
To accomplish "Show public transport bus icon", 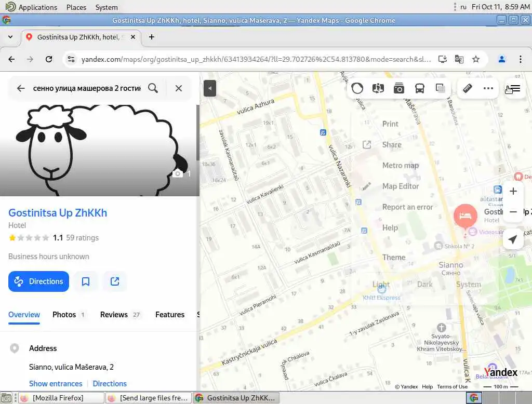I will click(x=420, y=88).
